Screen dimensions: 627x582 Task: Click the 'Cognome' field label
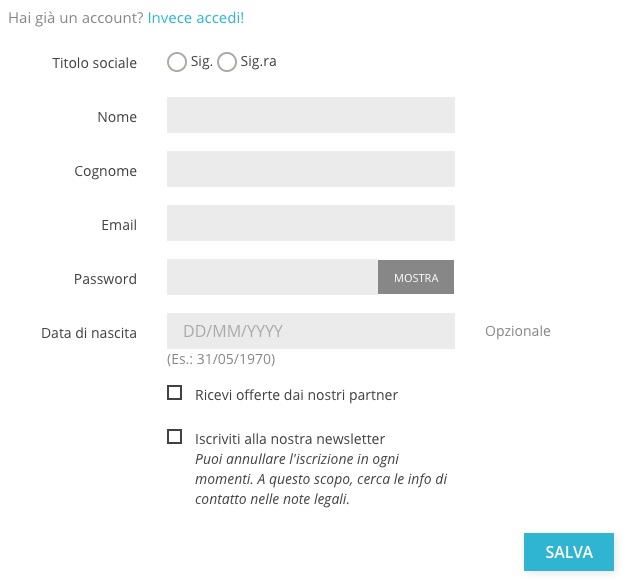pos(105,171)
